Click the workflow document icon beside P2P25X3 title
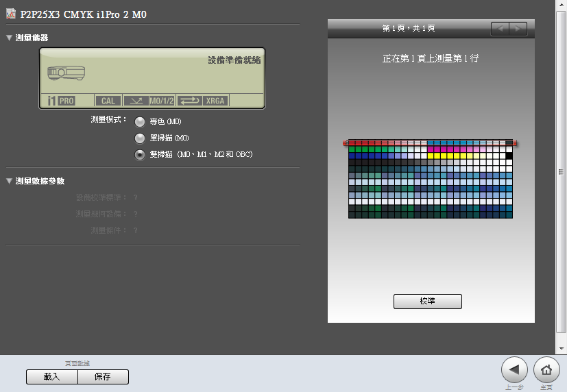This screenshot has height=392, width=567. [x=11, y=14]
